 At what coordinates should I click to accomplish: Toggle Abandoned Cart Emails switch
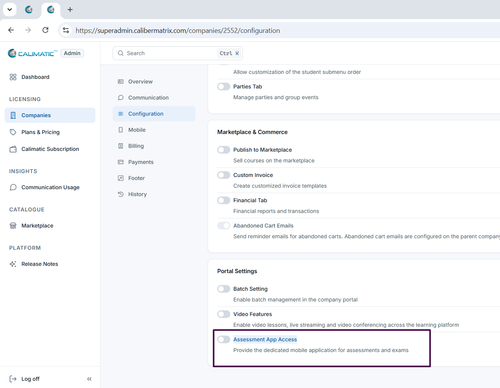(x=223, y=226)
